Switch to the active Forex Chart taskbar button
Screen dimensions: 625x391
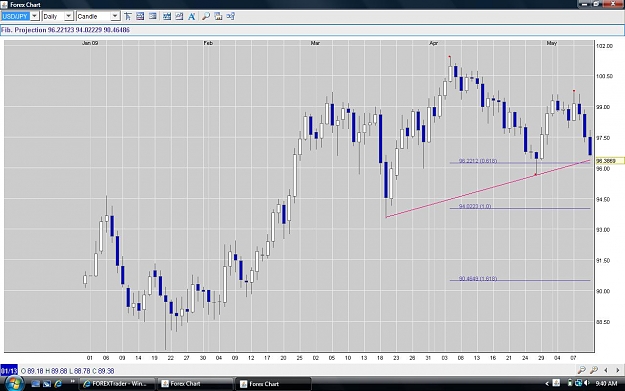pyautogui.click(x=273, y=384)
